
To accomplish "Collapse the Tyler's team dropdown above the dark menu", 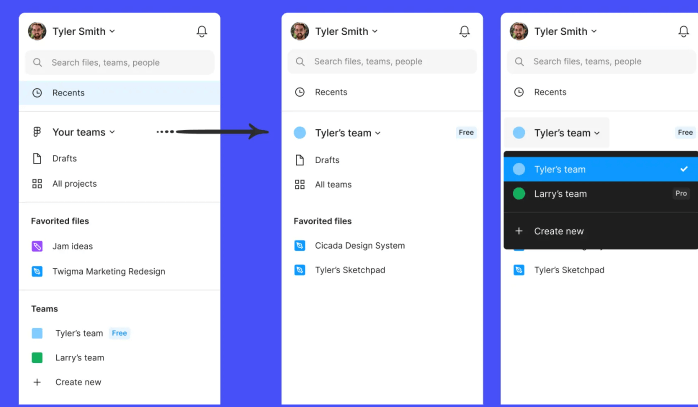I will click(566, 133).
